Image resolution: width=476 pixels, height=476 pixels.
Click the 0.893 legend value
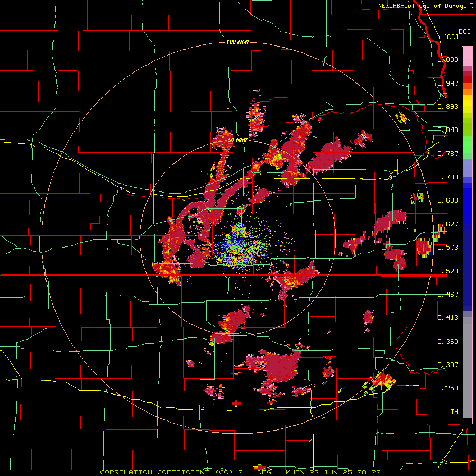pos(448,106)
